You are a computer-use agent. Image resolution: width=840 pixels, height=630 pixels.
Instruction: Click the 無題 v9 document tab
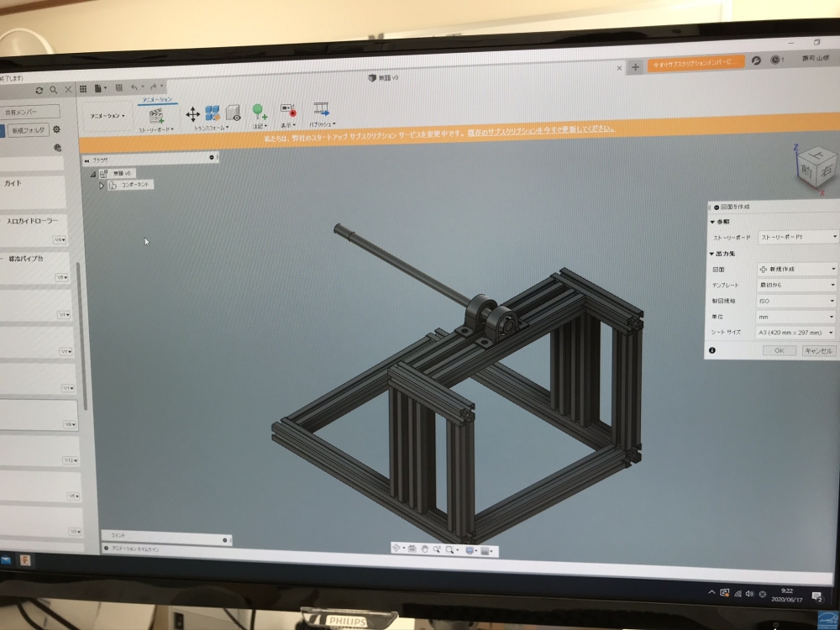click(x=384, y=77)
